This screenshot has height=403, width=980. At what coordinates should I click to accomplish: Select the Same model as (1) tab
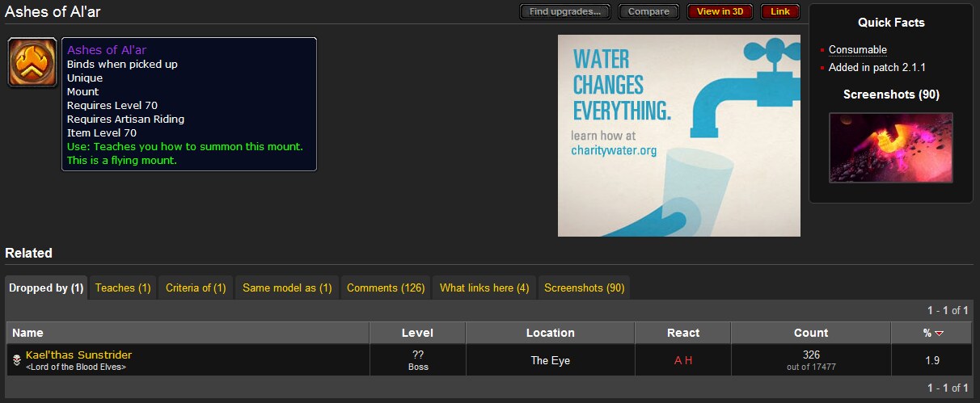287,288
